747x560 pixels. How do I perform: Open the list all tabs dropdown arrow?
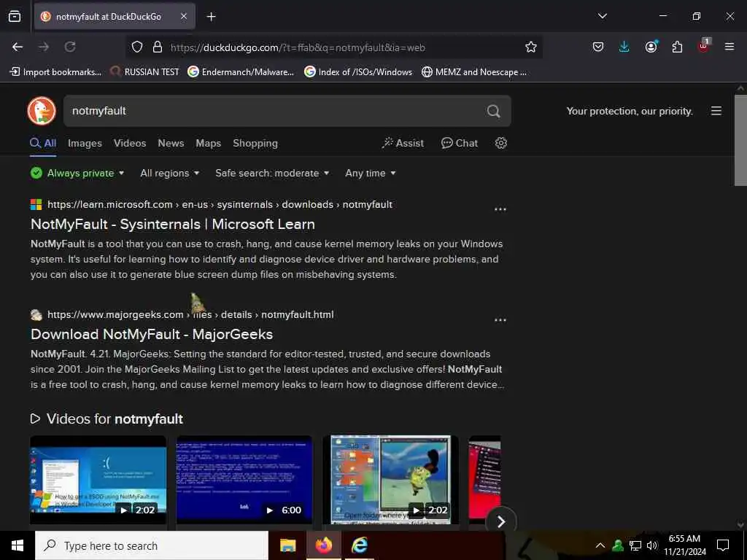pos(602,16)
